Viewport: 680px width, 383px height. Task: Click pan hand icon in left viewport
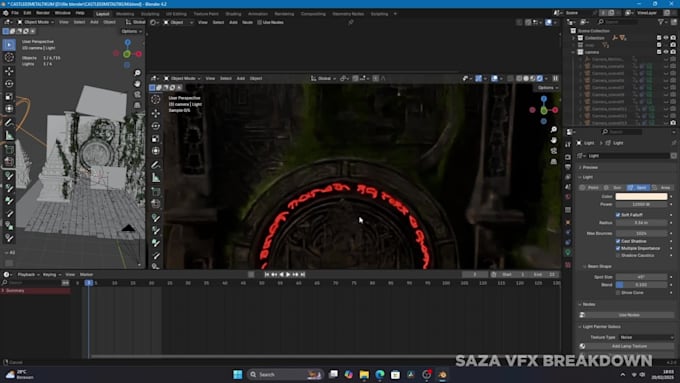point(137,83)
